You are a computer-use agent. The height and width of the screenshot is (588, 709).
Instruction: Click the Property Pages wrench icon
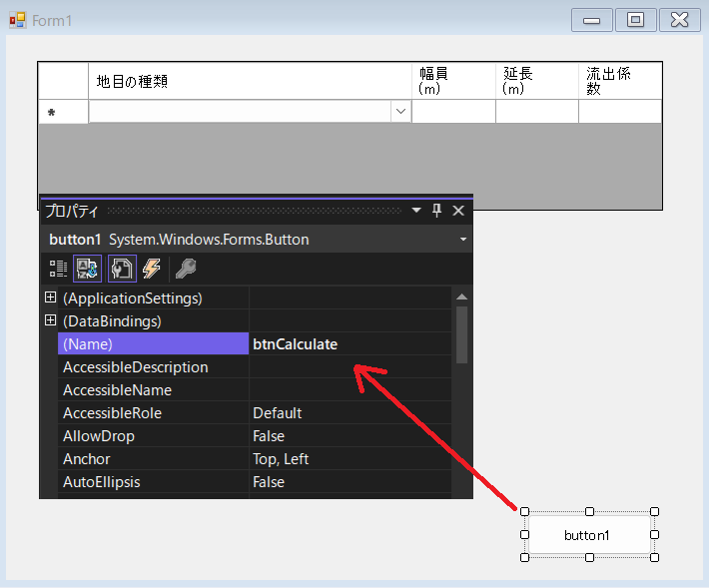pyautogui.click(x=185, y=268)
